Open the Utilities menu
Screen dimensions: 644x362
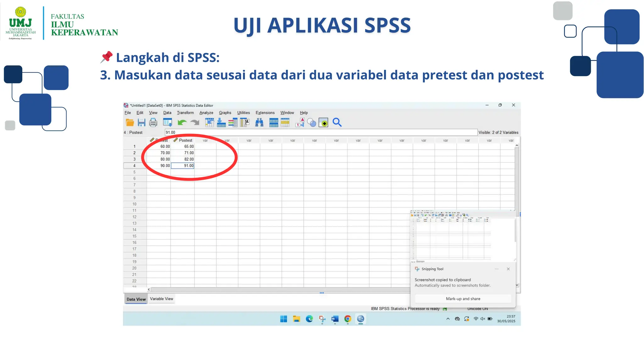(244, 113)
